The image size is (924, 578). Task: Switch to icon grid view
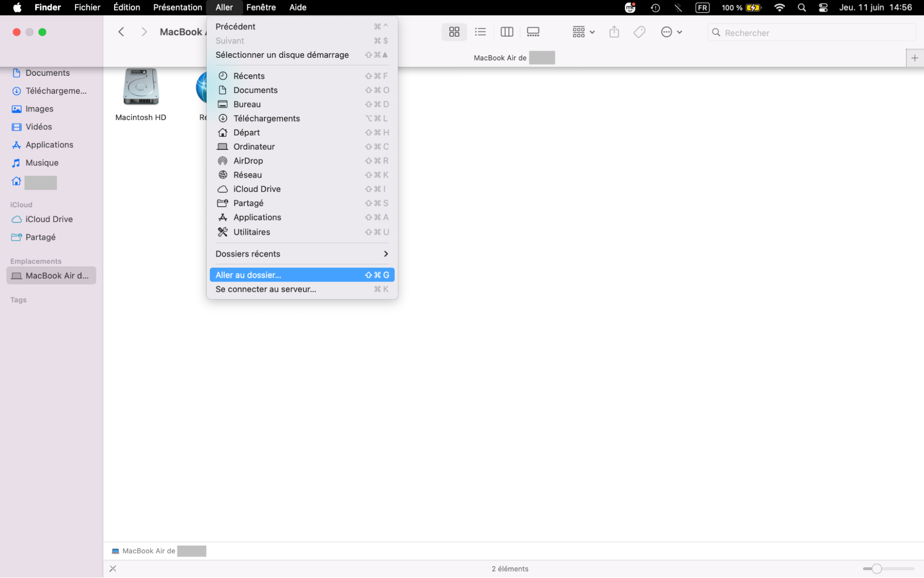454,32
